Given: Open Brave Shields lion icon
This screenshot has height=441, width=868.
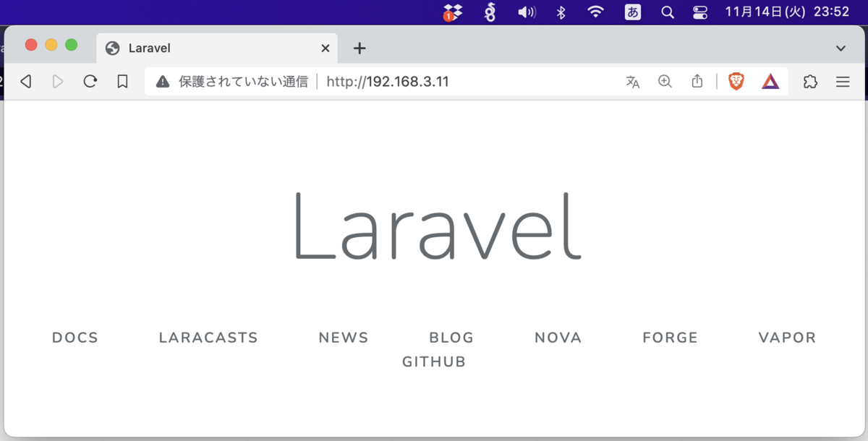Looking at the screenshot, I should click(736, 82).
